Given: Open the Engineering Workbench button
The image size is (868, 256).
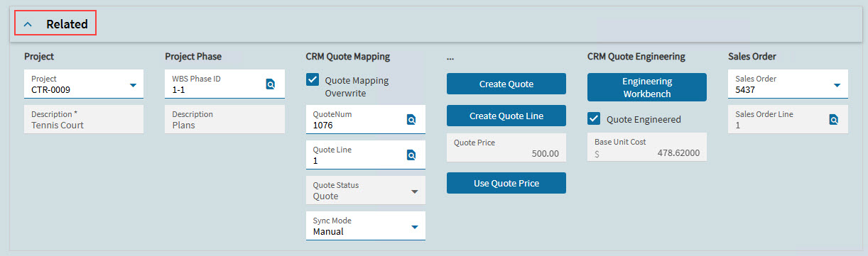Looking at the screenshot, I should [x=647, y=87].
